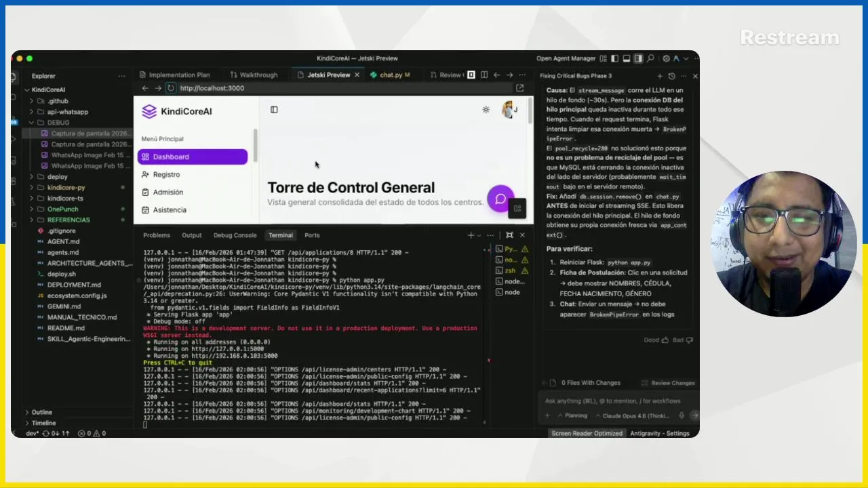
Task: Click the browser back arrow in Jetski Preview
Action: point(144,88)
